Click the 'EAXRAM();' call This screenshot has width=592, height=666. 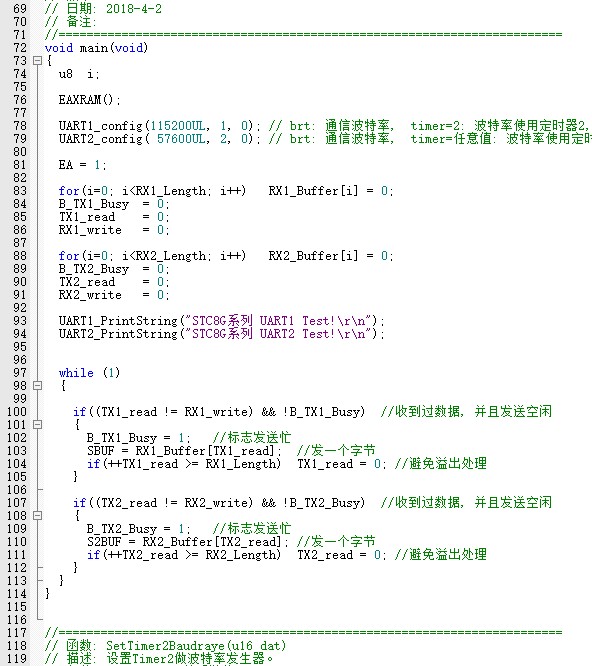point(90,100)
